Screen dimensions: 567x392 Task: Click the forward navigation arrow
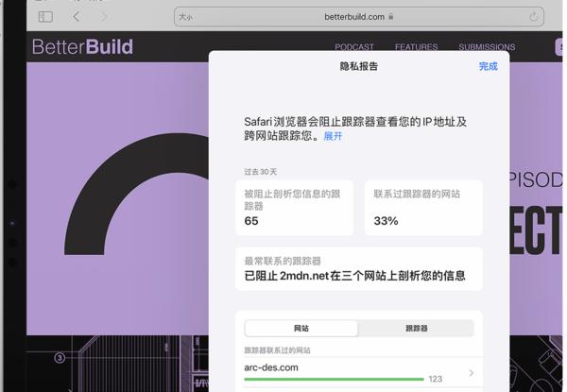(x=103, y=17)
